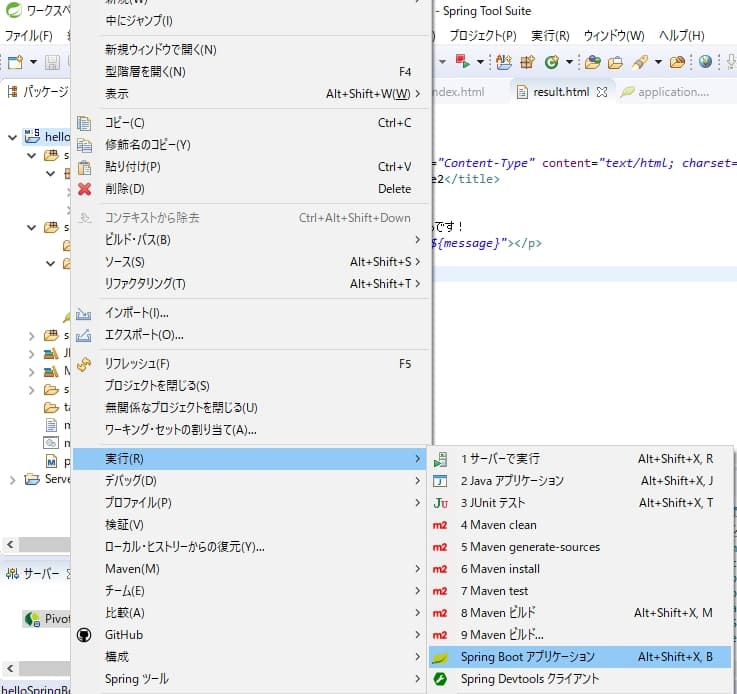Expand the Servers tree node
737x694 pixels.
pyautogui.click(x=13, y=480)
